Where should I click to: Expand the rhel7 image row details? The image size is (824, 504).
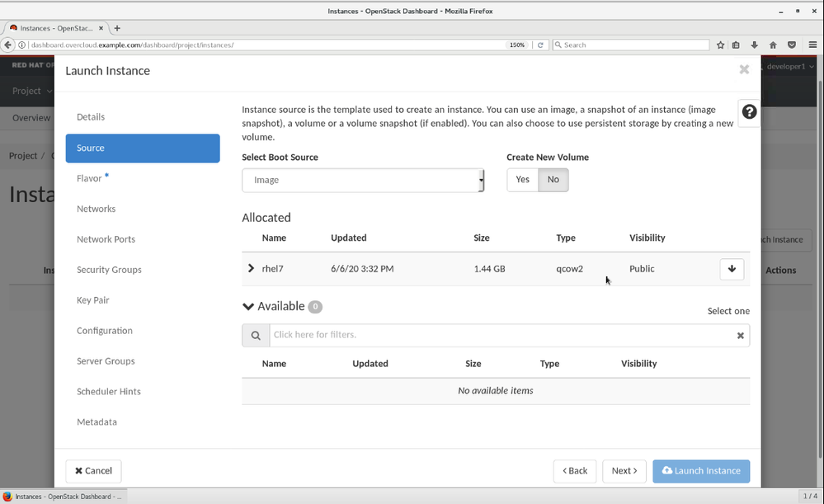click(251, 269)
